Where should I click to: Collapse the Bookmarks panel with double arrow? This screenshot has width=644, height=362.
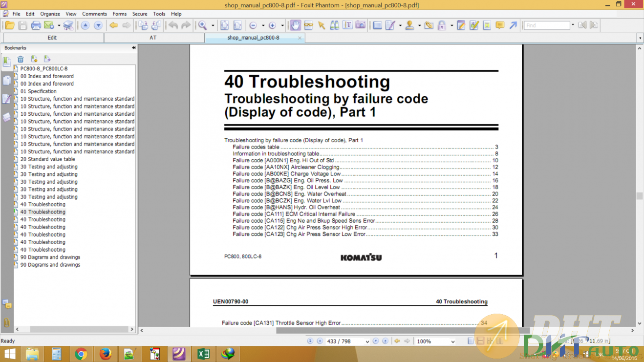[x=134, y=48]
